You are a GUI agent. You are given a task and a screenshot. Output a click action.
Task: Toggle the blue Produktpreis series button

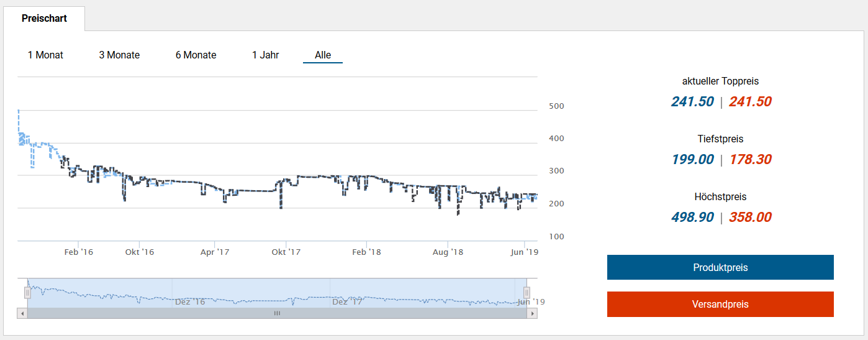[720, 267]
